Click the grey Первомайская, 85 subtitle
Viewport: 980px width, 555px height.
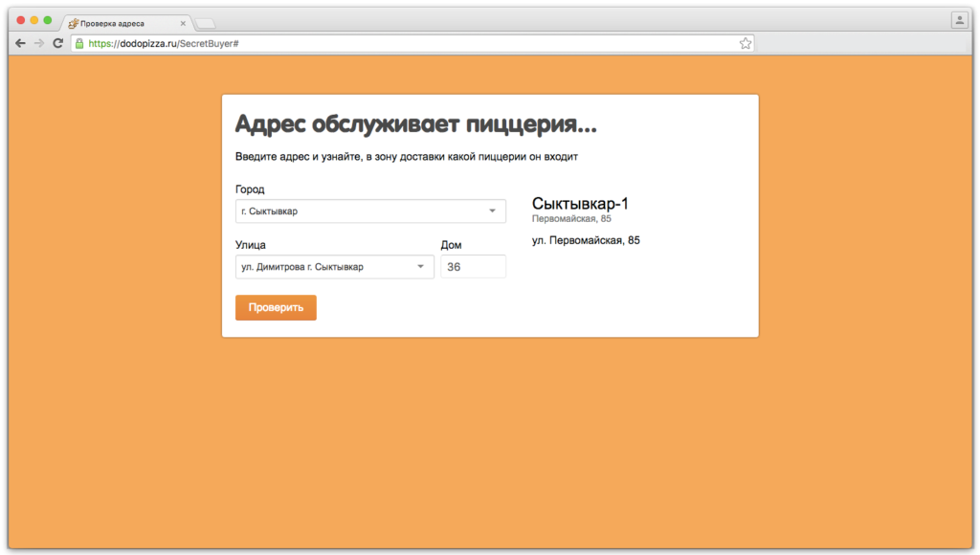[571, 219]
